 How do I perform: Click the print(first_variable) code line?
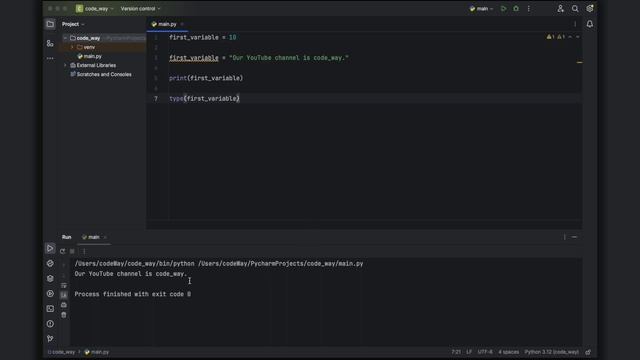[x=206, y=78]
